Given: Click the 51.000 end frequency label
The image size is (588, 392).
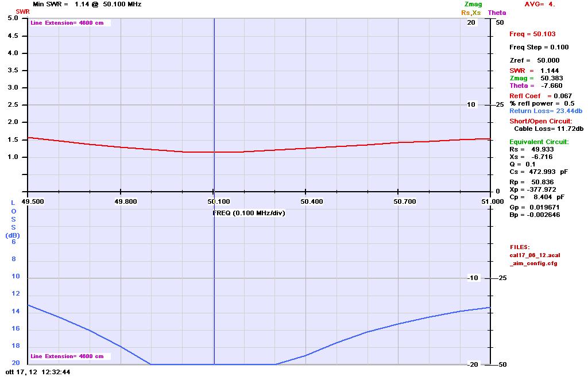Looking at the screenshot, I should (x=490, y=201).
